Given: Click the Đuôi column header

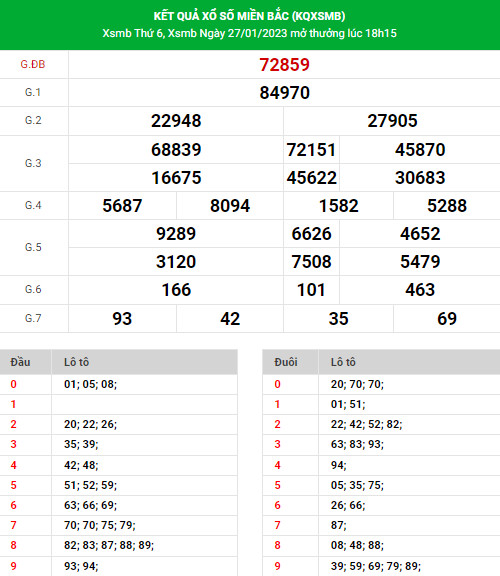Looking at the screenshot, I should tap(286, 362).
